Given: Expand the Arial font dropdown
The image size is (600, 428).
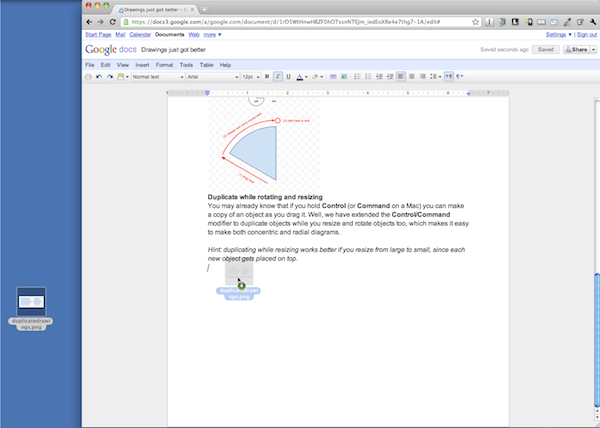Looking at the screenshot, I should (211, 76).
